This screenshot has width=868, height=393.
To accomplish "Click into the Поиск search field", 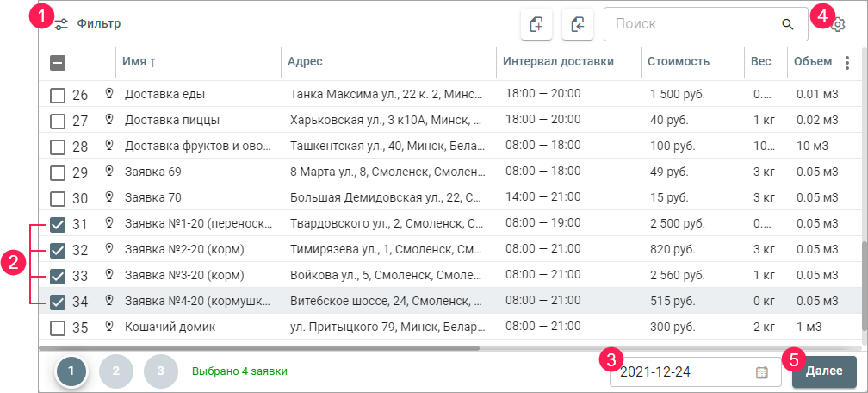I will [x=689, y=25].
